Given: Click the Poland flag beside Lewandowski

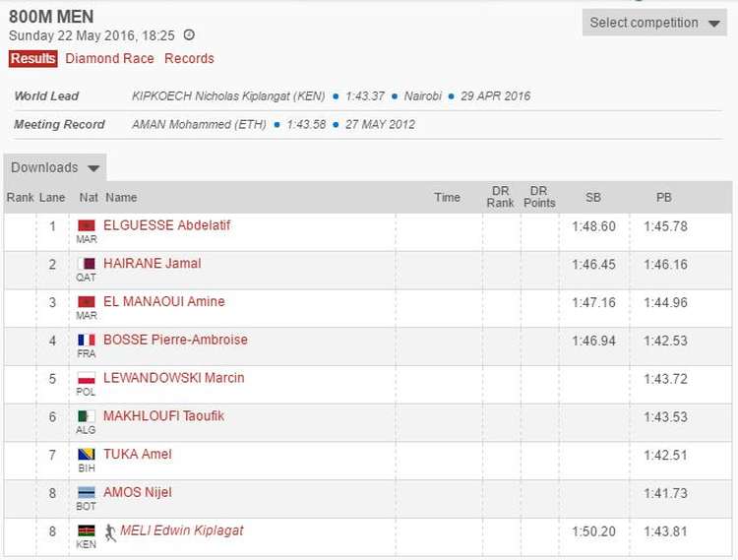Looking at the screenshot, I should (x=87, y=379).
